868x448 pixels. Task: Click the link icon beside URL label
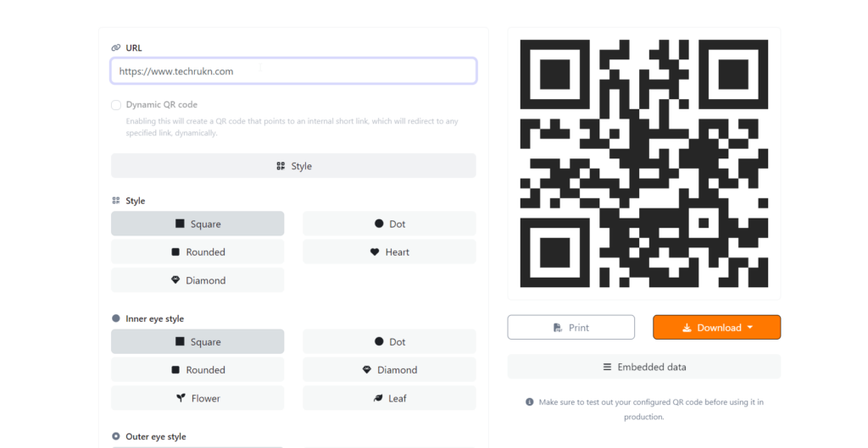[x=115, y=47]
